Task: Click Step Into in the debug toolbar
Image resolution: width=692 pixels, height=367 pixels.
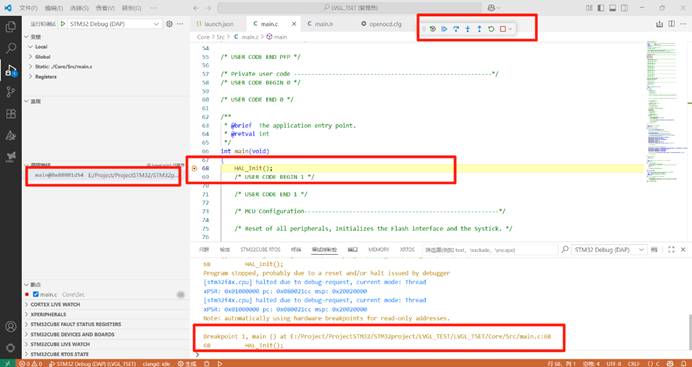Action: coord(468,29)
